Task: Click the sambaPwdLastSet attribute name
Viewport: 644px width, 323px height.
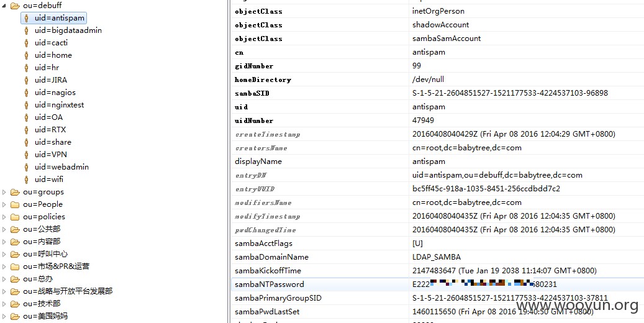Action: [x=267, y=311]
